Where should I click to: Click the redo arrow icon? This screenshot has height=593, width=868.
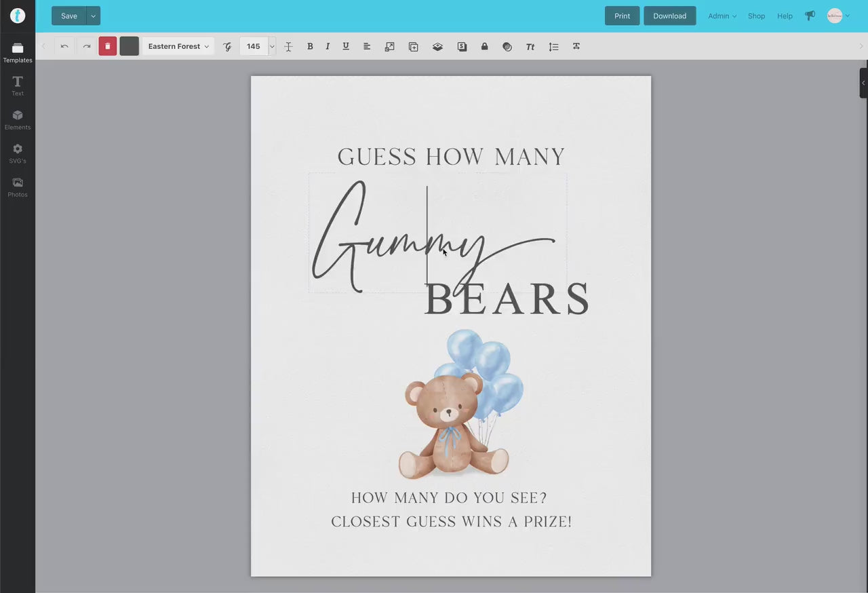(87, 46)
